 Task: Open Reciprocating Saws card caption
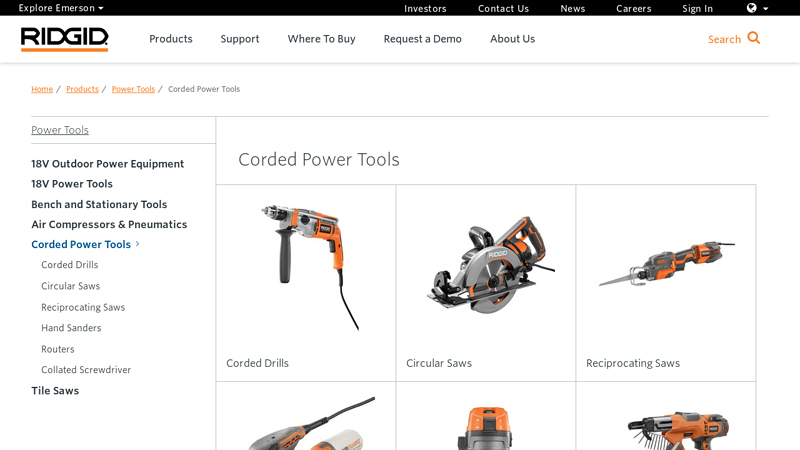point(633,363)
